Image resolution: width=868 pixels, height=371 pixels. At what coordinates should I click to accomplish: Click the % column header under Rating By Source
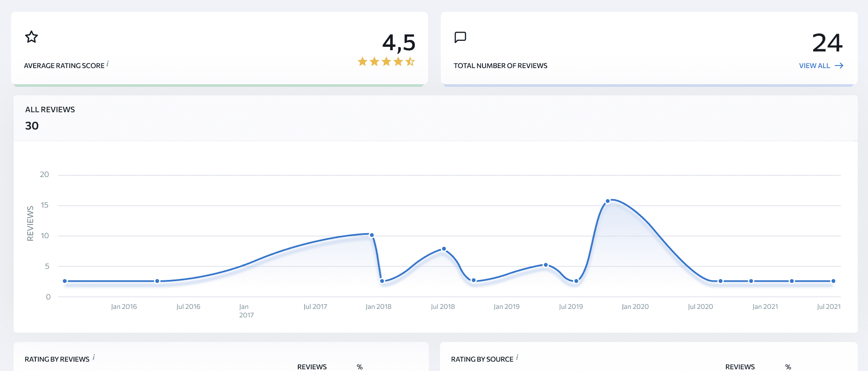pyautogui.click(x=788, y=367)
